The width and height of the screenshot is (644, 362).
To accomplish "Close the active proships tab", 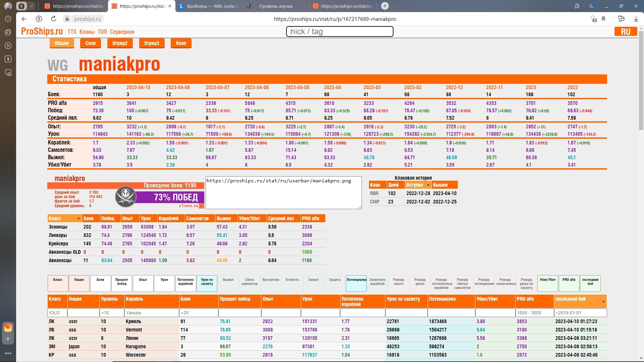I will click(170, 6).
